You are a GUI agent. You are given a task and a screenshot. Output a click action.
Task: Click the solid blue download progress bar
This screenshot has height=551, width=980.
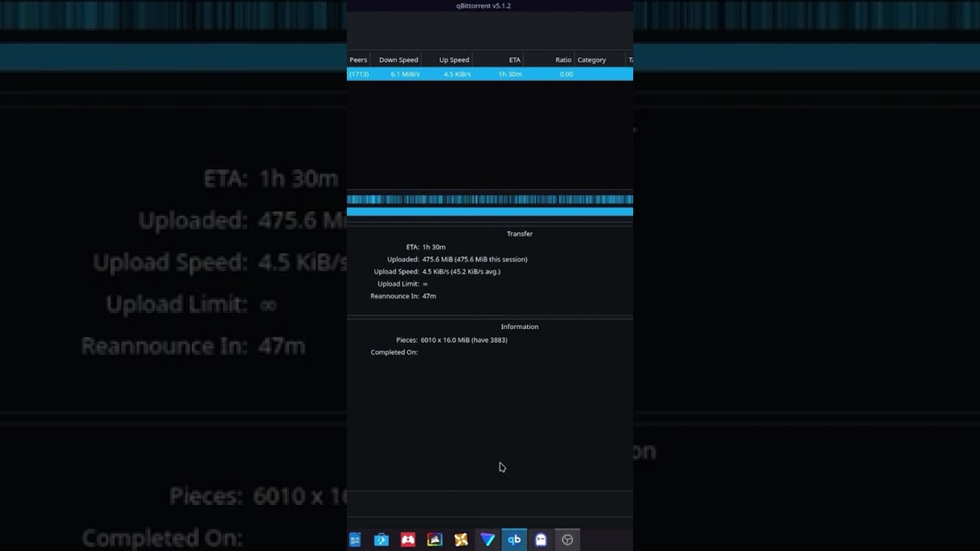tap(490, 212)
